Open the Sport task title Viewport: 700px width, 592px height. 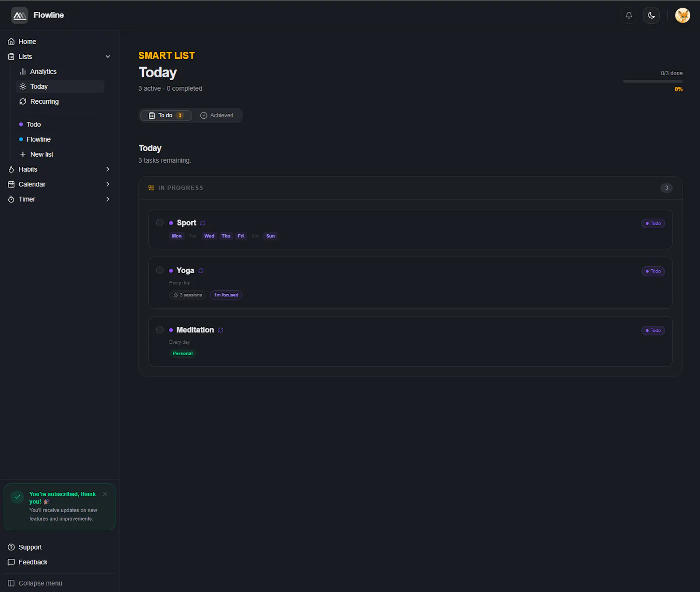tap(186, 222)
